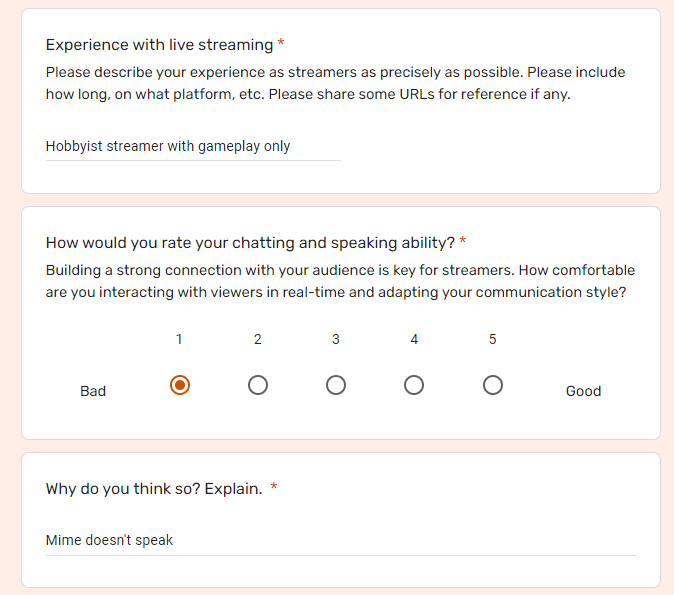Screen dimensions: 674x595
Task: Click required asterisk next to 'Why do you think so'
Action: click(274, 486)
